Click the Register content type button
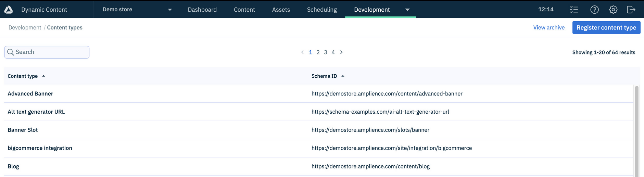 pos(606,27)
